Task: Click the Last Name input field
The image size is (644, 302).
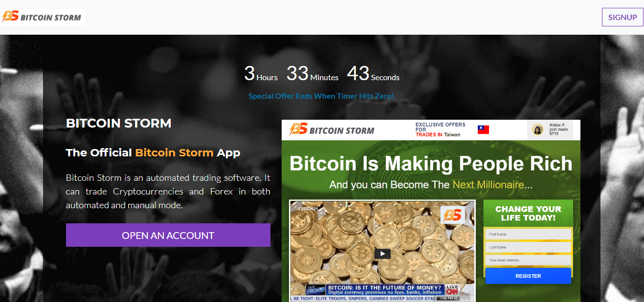Action: (528, 247)
